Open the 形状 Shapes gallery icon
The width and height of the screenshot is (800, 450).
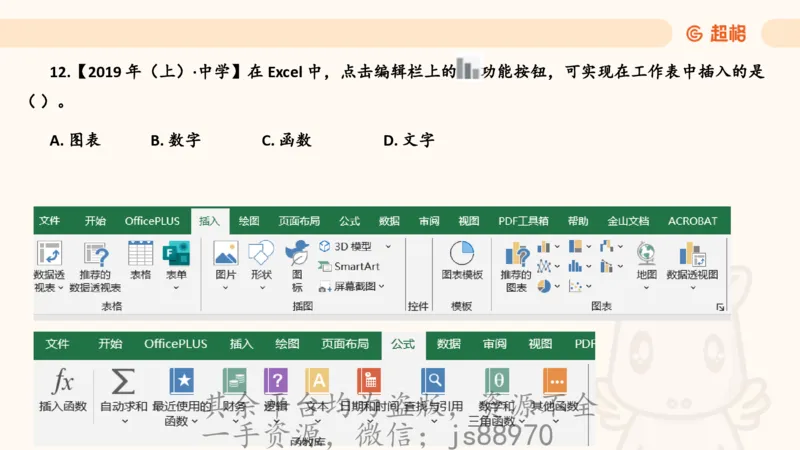261,253
